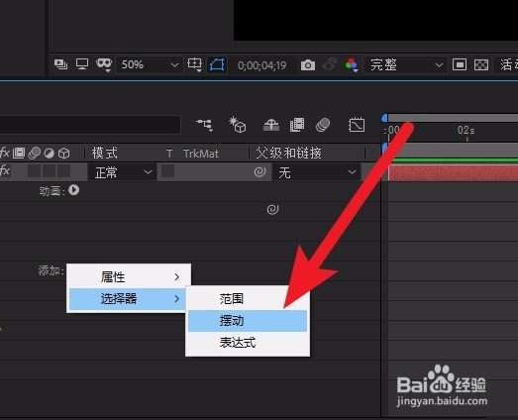Click the motion blur column header icon
Screen dimensions: 518x420
(x=35, y=153)
